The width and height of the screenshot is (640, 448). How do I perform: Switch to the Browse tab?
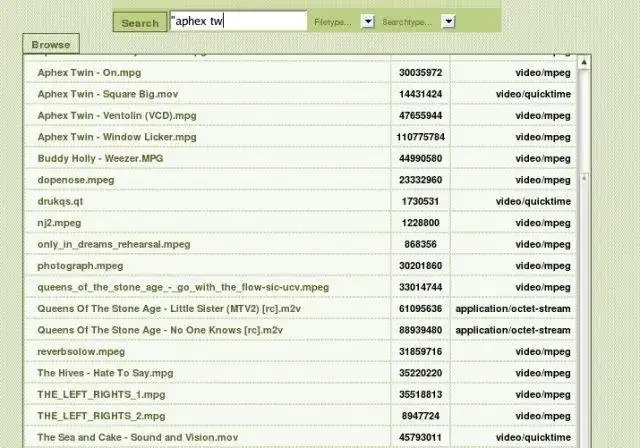pos(51,44)
